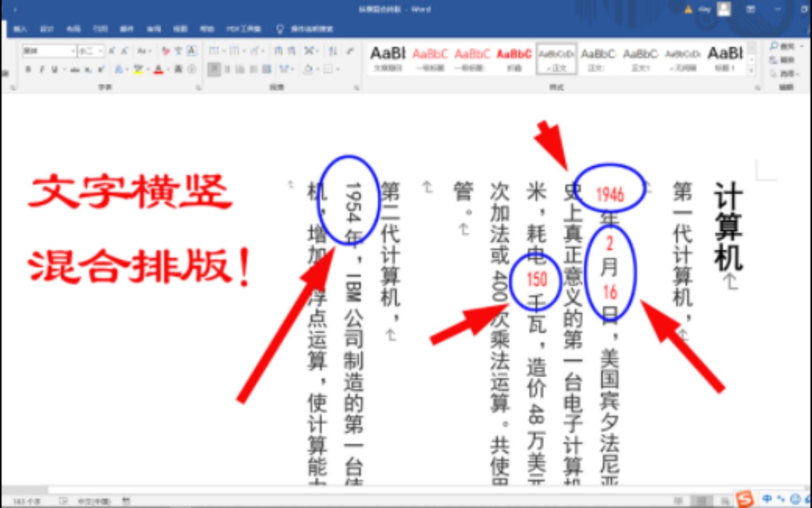This screenshot has width=812, height=508.
Task: Click 操作说明搜索 to search commands
Action: (310, 29)
